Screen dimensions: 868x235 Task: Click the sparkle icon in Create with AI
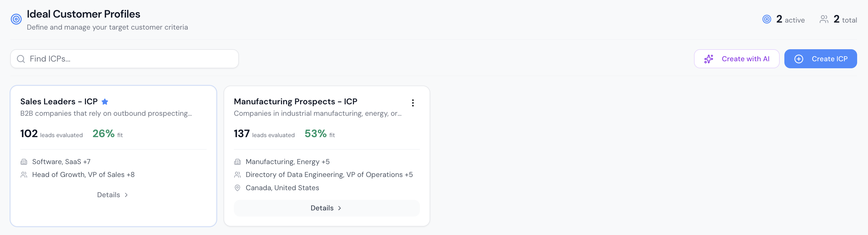point(709,59)
